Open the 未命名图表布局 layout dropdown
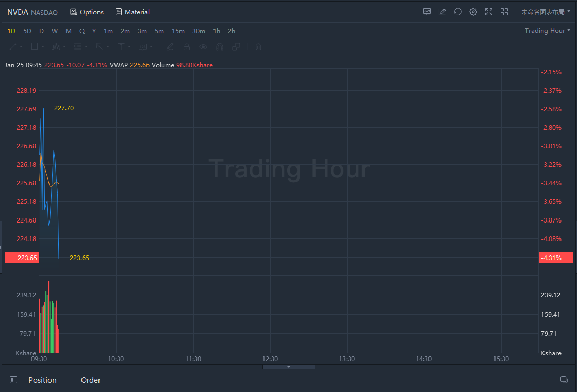Image resolution: width=577 pixels, height=392 pixels. [546, 12]
